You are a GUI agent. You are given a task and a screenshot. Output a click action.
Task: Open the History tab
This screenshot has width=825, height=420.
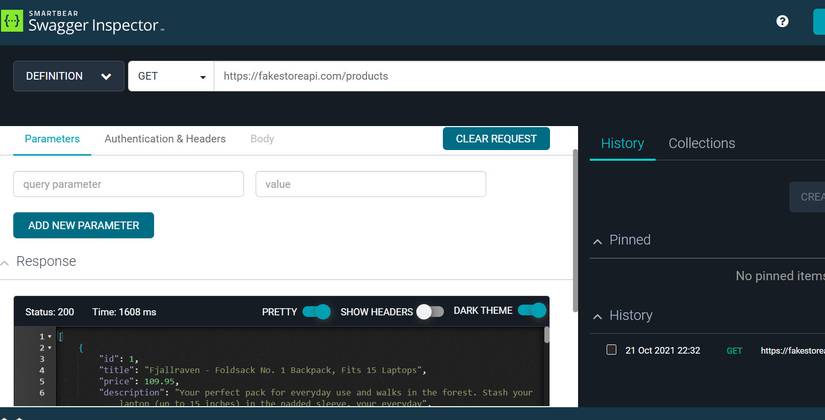click(x=622, y=143)
